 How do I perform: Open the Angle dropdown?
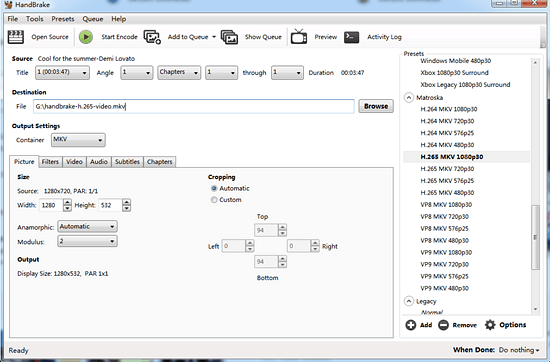(x=136, y=73)
